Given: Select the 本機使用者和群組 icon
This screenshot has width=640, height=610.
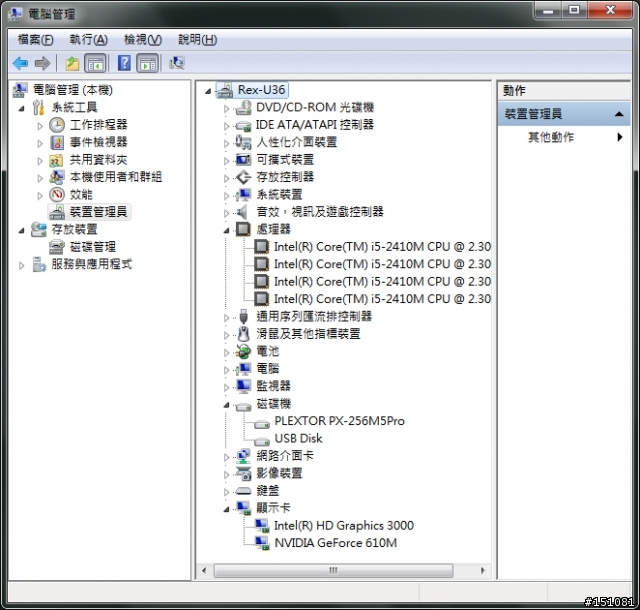Looking at the screenshot, I should 56,177.
